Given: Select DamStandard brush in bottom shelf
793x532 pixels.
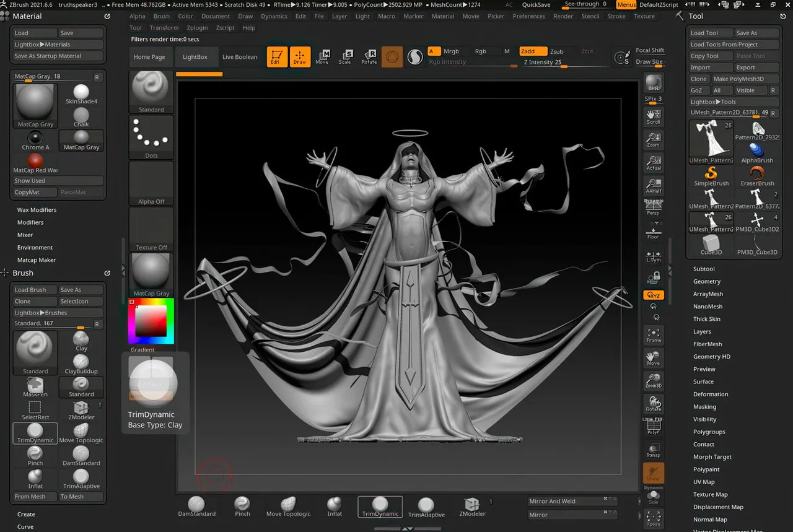Looking at the screenshot, I should (196, 507).
